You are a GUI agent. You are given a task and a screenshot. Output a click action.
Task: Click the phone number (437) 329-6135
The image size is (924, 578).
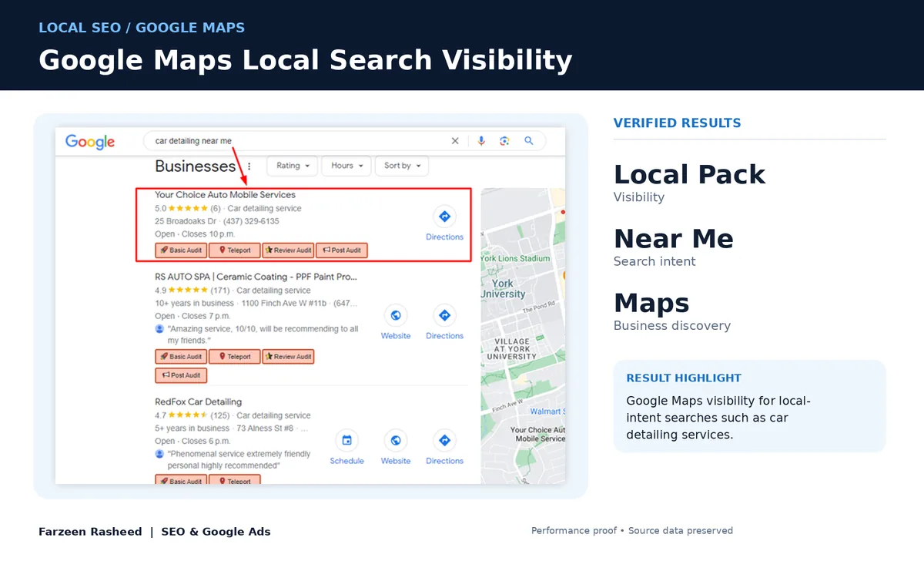pyautogui.click(x=253, y=221)
